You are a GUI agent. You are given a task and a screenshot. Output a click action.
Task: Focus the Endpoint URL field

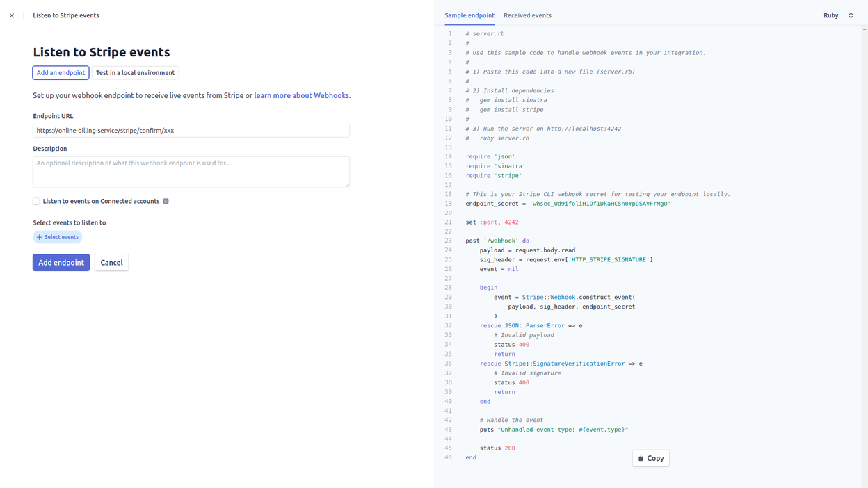point(191,131)
